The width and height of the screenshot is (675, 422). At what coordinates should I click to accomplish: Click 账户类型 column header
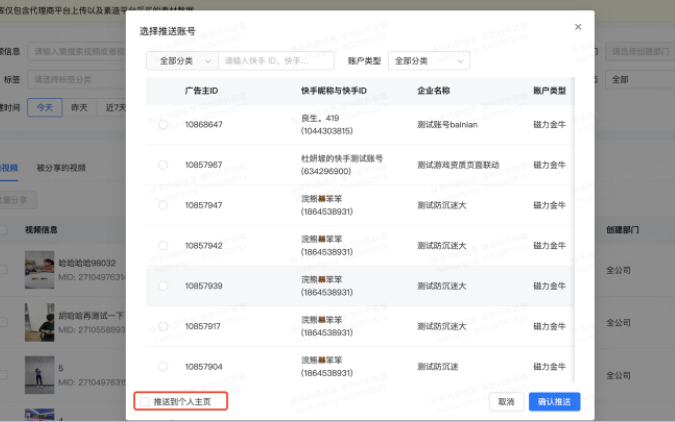coord(549,91)
